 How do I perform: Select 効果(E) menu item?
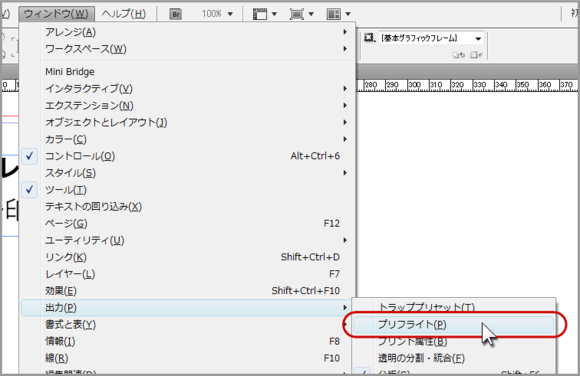188,291
